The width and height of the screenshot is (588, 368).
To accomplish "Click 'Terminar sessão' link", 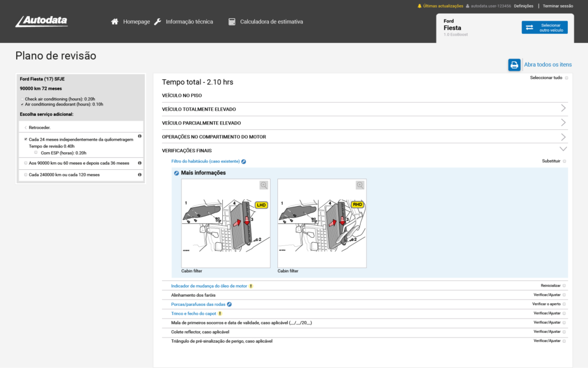I will [x=558, y=6].
